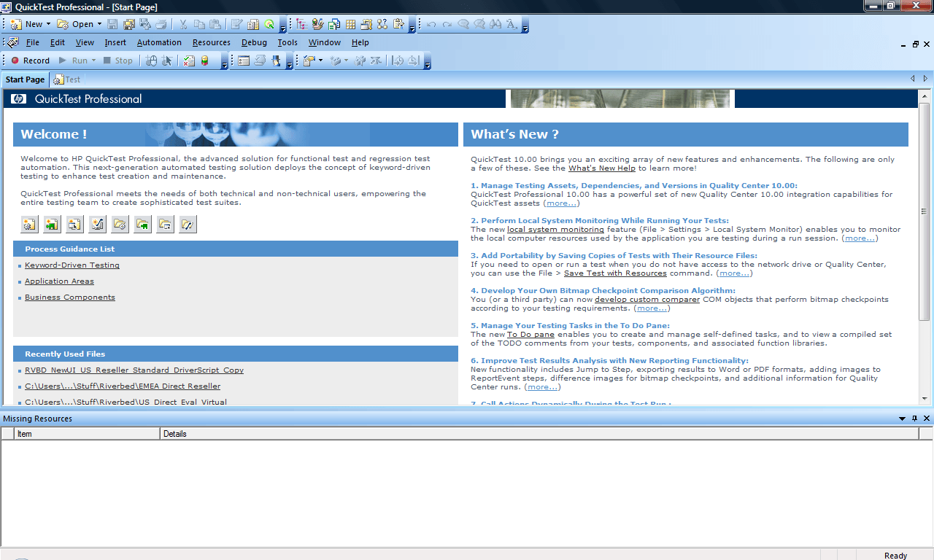Open the Automation menu

pyautogui.click(x=159, y=42)
